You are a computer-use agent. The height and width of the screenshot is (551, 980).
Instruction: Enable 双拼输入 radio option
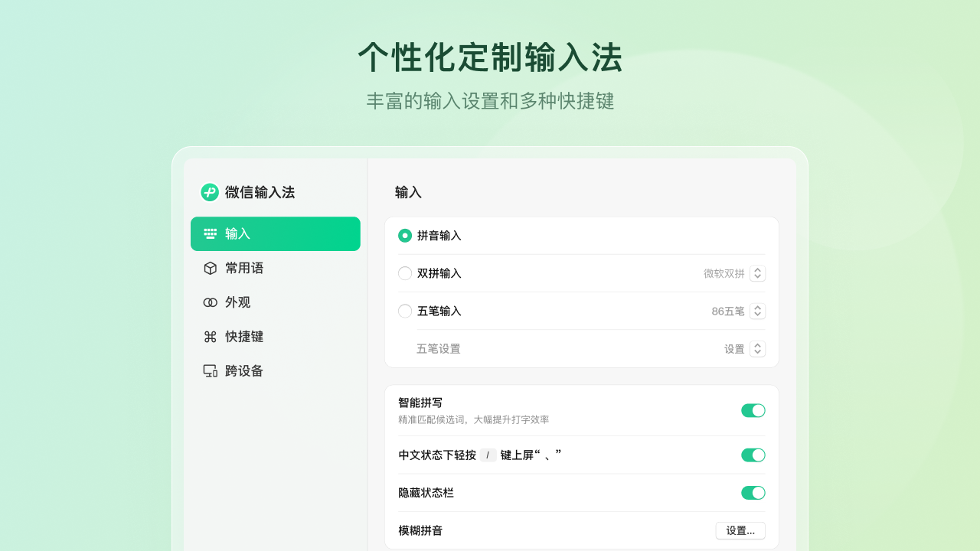(404, 273)
